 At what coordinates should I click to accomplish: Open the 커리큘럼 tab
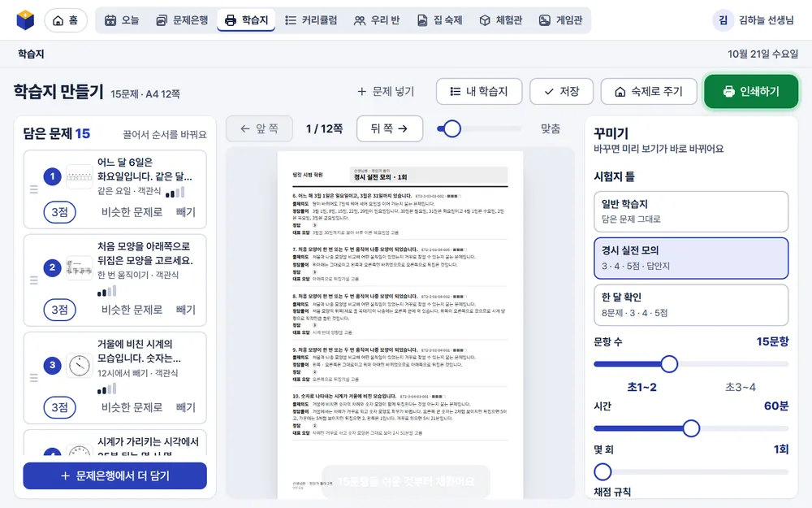[x=311, y=20]
